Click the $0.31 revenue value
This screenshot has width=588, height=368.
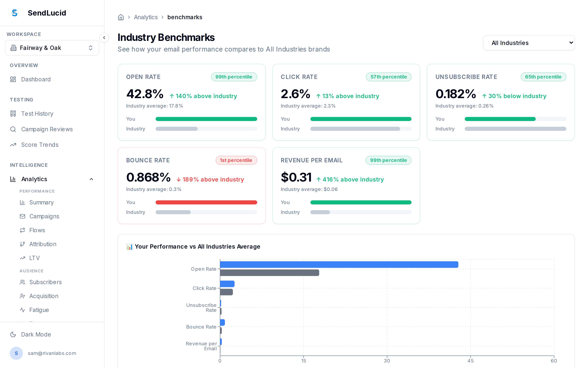pyautogui.click(x=296, y=177)
